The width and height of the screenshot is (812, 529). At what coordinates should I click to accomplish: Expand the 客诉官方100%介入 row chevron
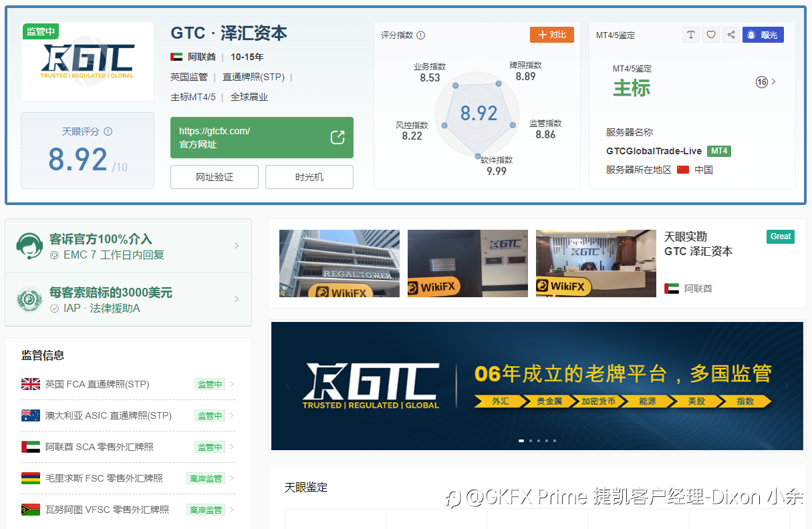point(237,246)
